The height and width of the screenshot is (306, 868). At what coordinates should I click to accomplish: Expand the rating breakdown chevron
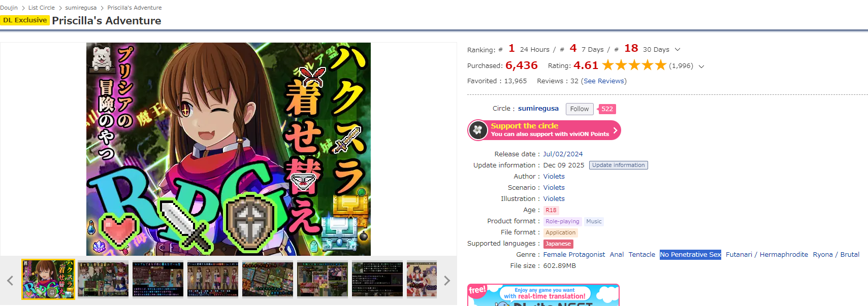[x=701, y=66]
